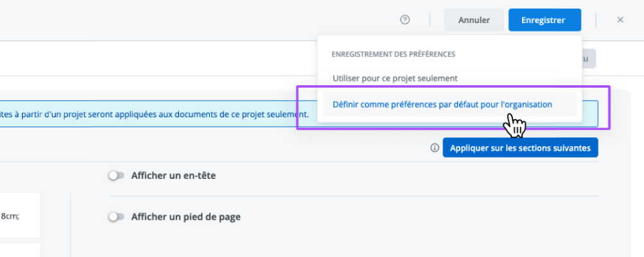Click the vertical separator left of Annuler
Viewport: 644px width, 257px height.
pos(430,20)
